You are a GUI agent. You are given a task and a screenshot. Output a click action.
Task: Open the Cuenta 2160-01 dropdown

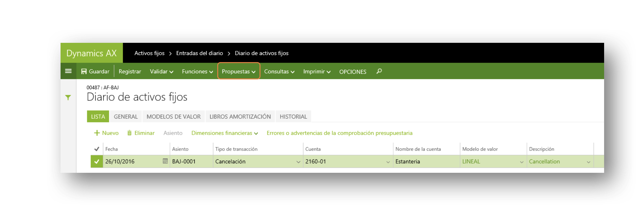coord(388,162)
